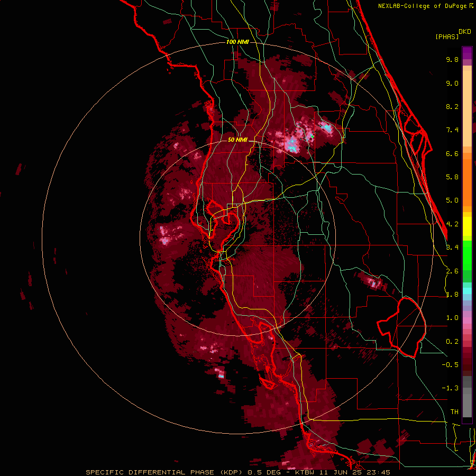Click the 8.2 scale label

[x=452, y=106]
